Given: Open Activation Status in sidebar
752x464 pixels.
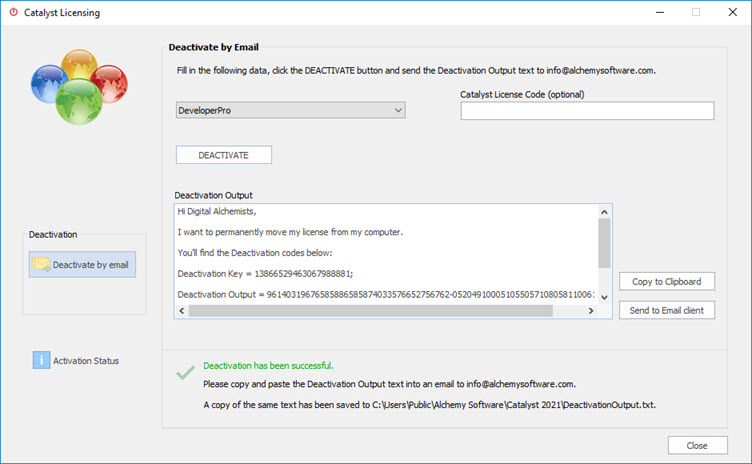Looking at the screenshot, I should coord(76,360).
